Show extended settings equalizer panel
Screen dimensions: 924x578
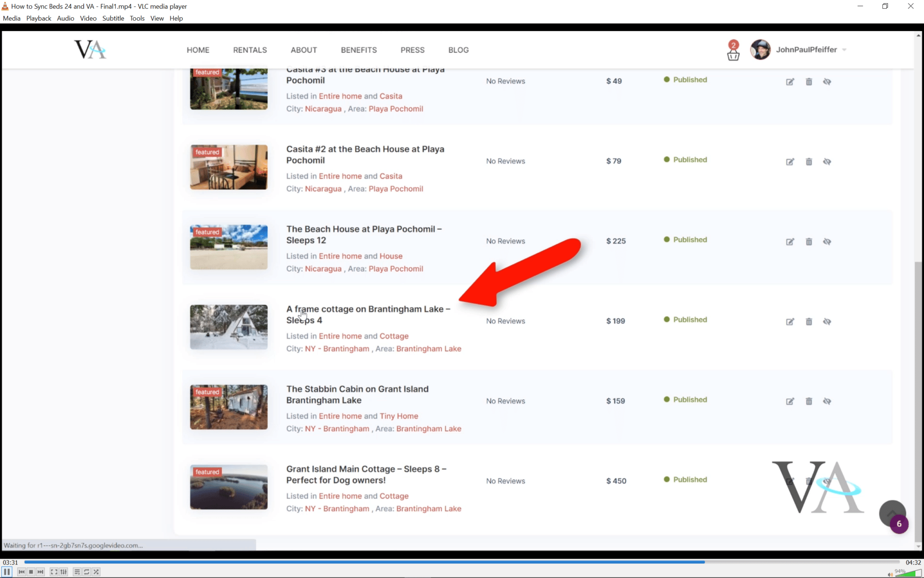(x=64, y=572)
